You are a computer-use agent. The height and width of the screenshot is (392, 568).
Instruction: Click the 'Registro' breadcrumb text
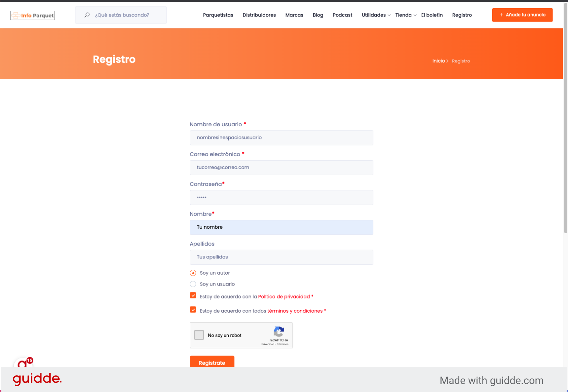click(461, 61)
